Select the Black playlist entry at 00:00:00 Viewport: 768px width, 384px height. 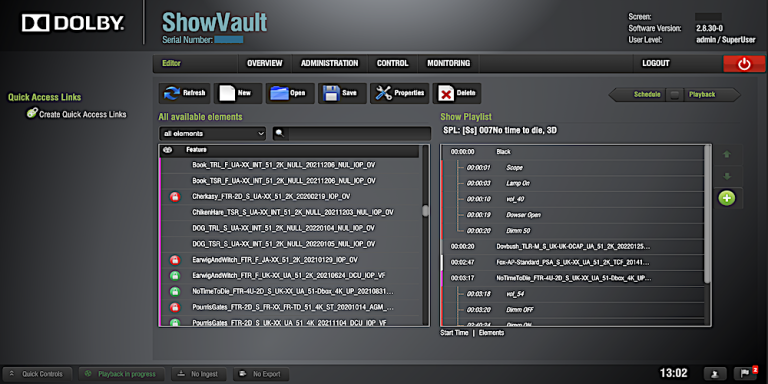(573, 152)
